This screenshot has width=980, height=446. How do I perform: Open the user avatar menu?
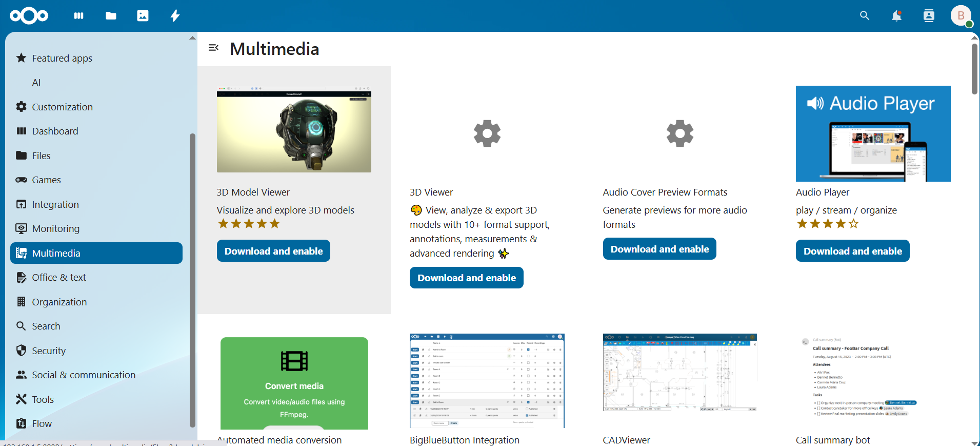961,16
